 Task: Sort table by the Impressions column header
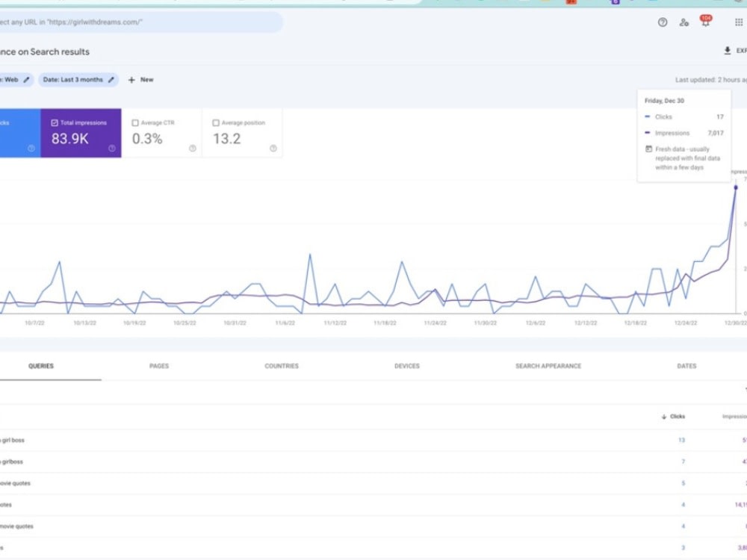[734, 417]
